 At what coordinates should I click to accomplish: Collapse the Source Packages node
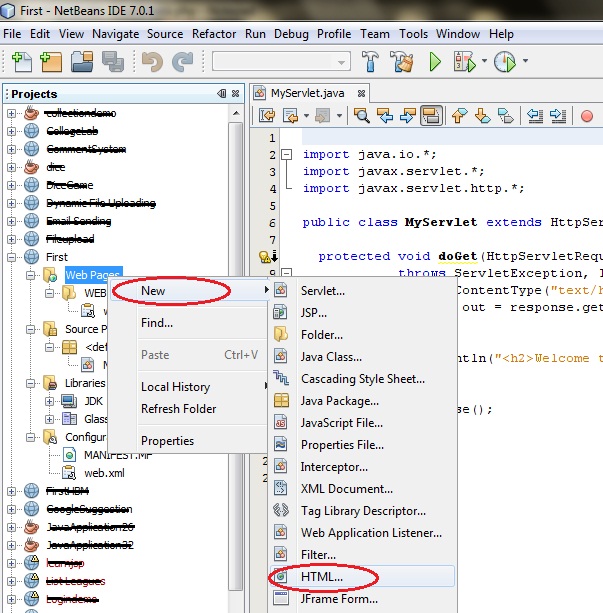coord(31,329)
